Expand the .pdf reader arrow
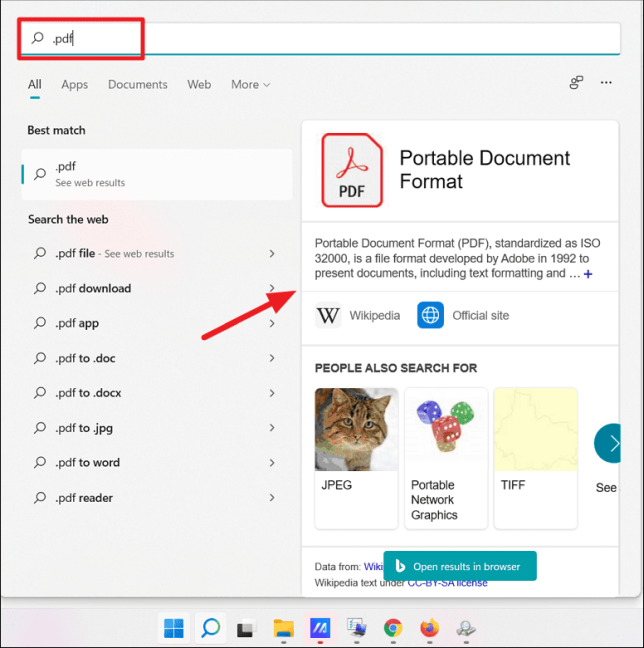644x648 pixels. pos(272,498)
